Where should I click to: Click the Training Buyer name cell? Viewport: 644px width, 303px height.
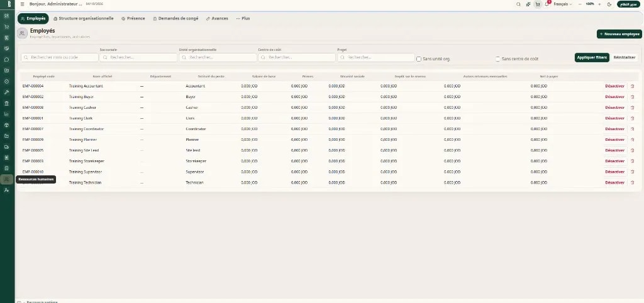82,97
